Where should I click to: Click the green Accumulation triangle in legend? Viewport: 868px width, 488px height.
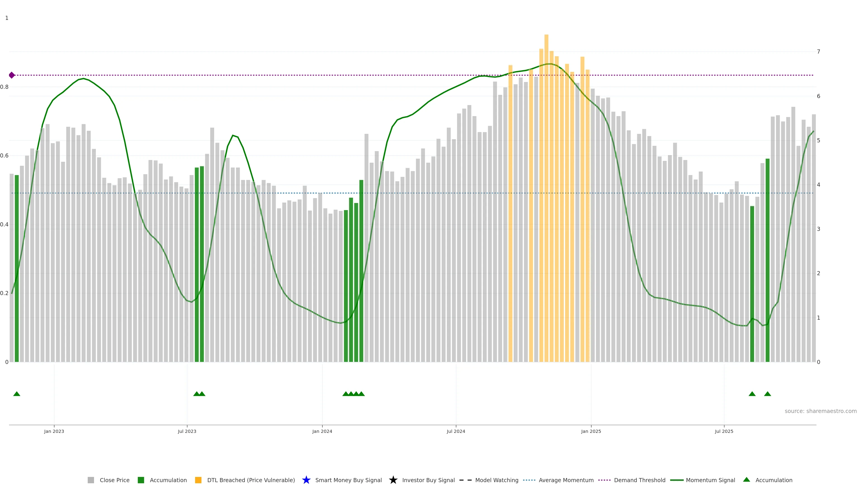(x=746, y=480)
